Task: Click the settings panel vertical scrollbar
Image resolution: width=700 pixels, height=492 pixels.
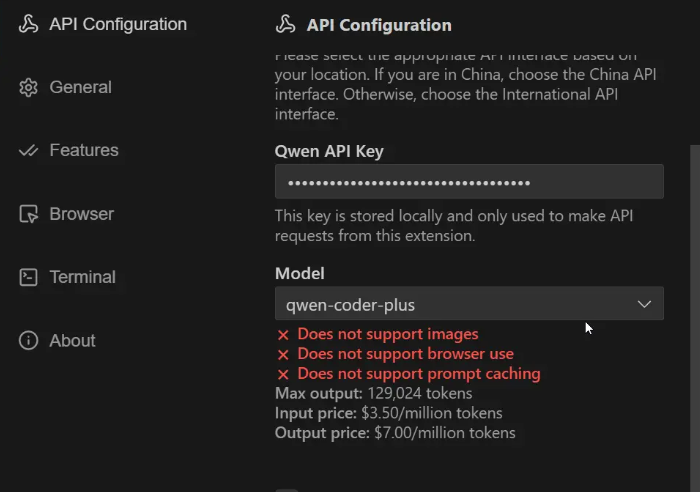Action: pyautogui.click(x=694, y=300)
